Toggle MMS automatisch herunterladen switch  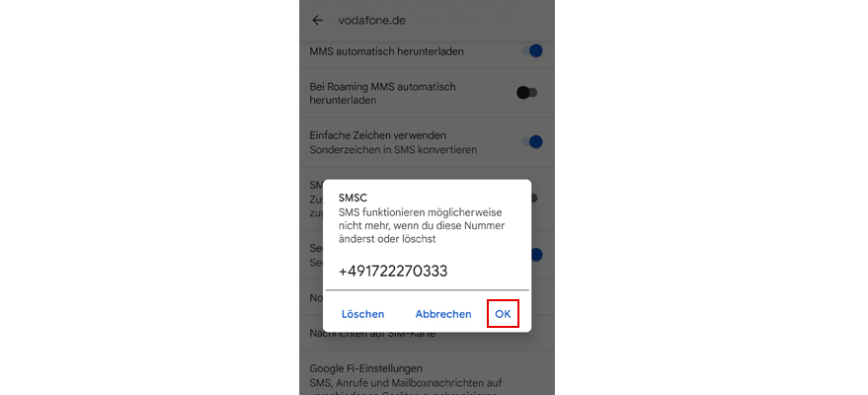(531, 51)
